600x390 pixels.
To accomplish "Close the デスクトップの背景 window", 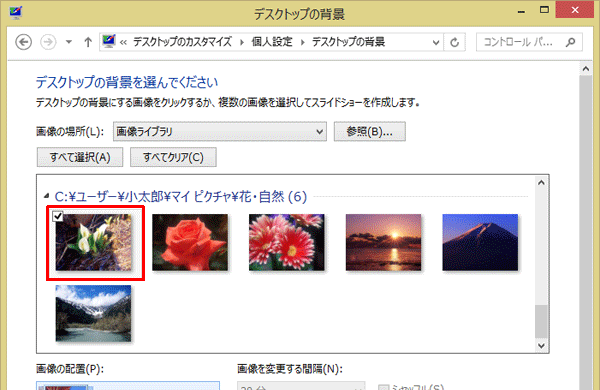I will point(574,10).
